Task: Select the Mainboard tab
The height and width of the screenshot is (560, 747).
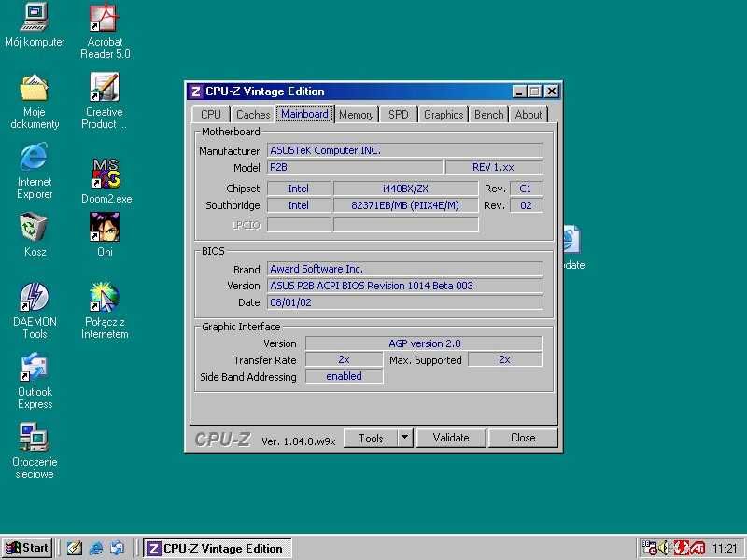Action: click(304, 114)
